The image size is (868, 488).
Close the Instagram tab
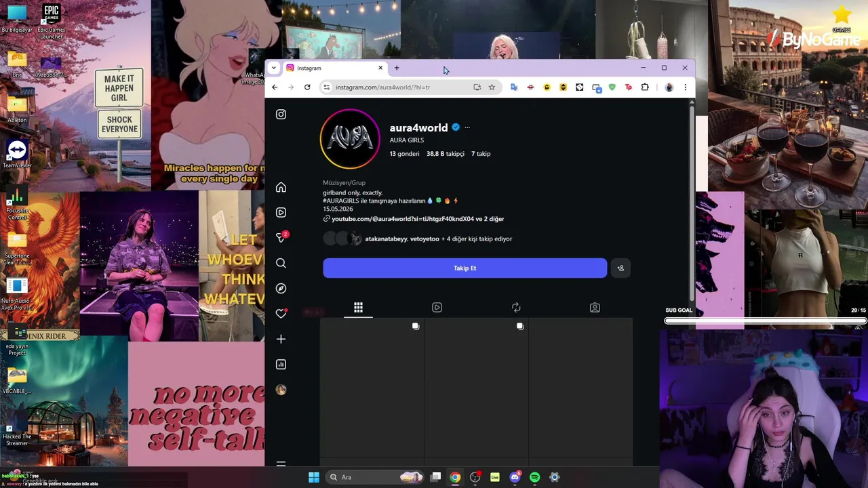tap(380, 68)
